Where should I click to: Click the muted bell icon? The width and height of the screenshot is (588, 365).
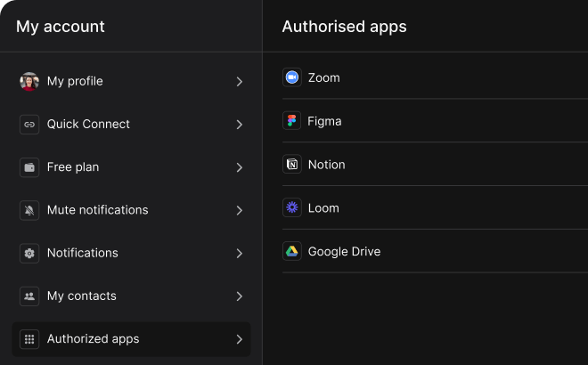point(29,210)
